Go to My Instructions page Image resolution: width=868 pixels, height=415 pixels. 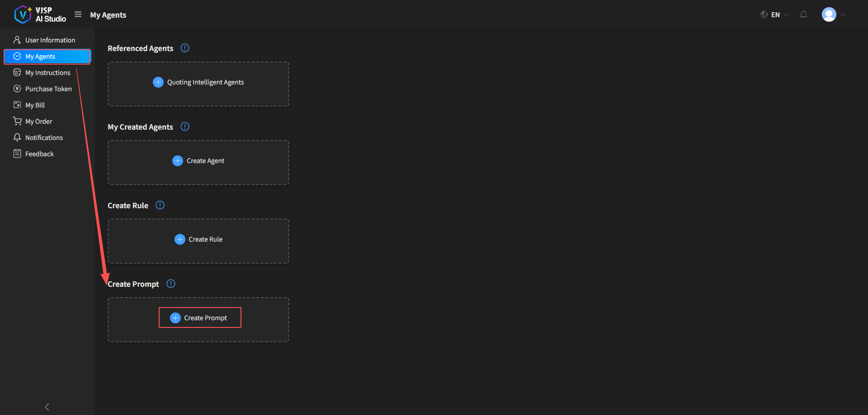point(47,73)
